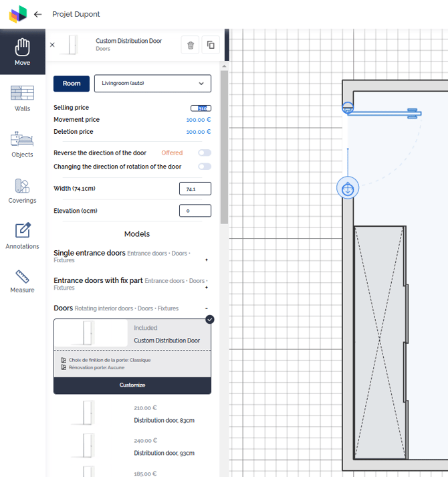Click the door thumbnail in panel header
448x477 pixels.
(72, 45)
